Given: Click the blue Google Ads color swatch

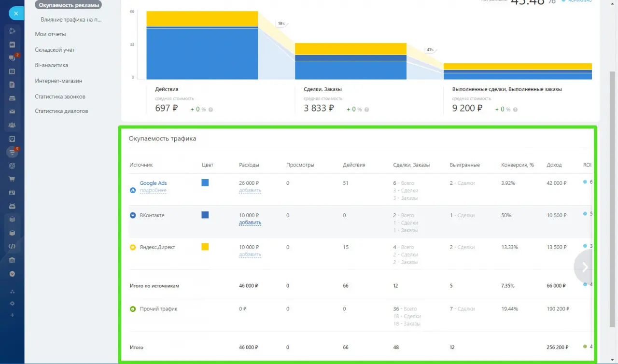Looking at the screenshot, I should (205, 183).
